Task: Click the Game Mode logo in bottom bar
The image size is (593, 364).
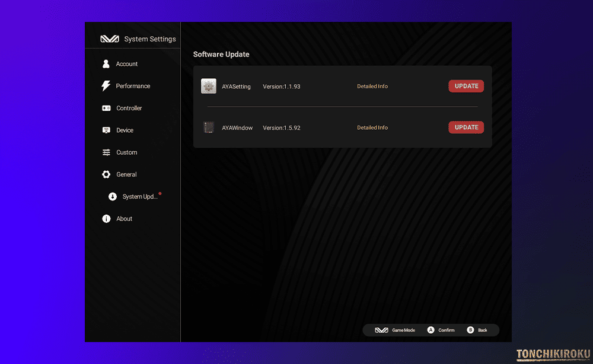Action: [381, 330]
